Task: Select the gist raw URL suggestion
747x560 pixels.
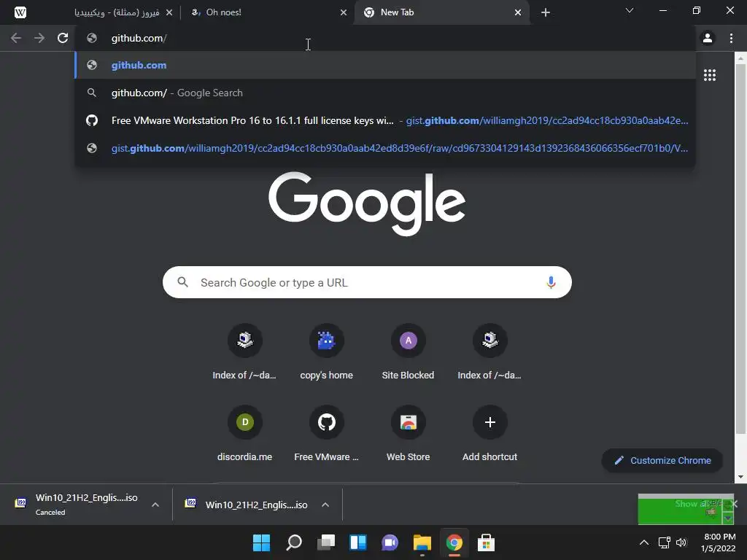Action: [x=385, y=148]
